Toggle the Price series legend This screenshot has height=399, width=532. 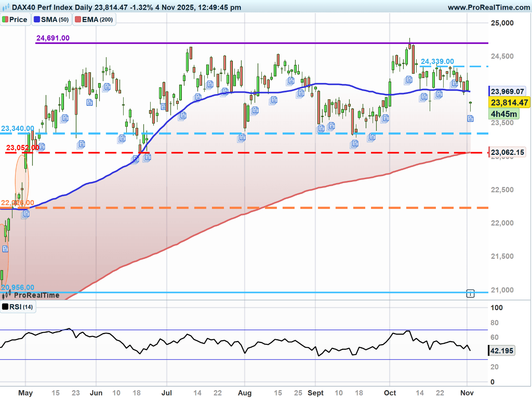click(x=15, y=20)
